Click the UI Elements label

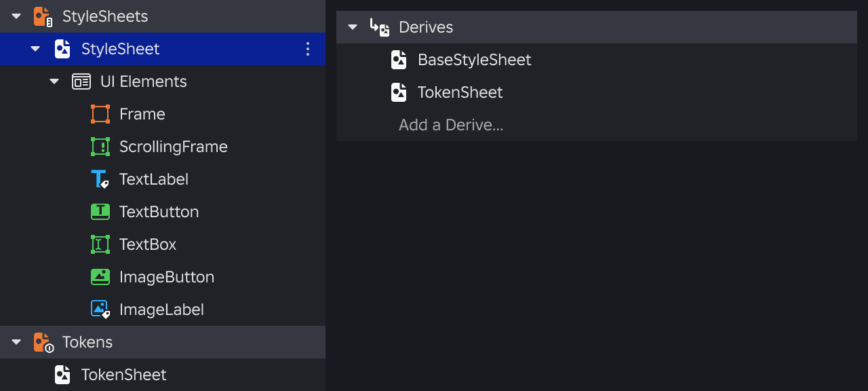144,81
